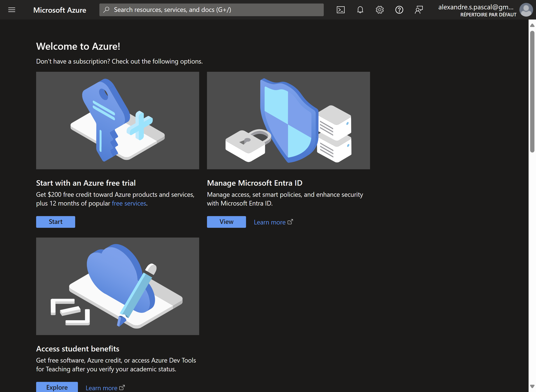Image resolution: width=536 pixels, height=392 pixels.
Task: Click the 'Manage Microsoft Entra ID' heading
Action: click(x=254, y=183)
